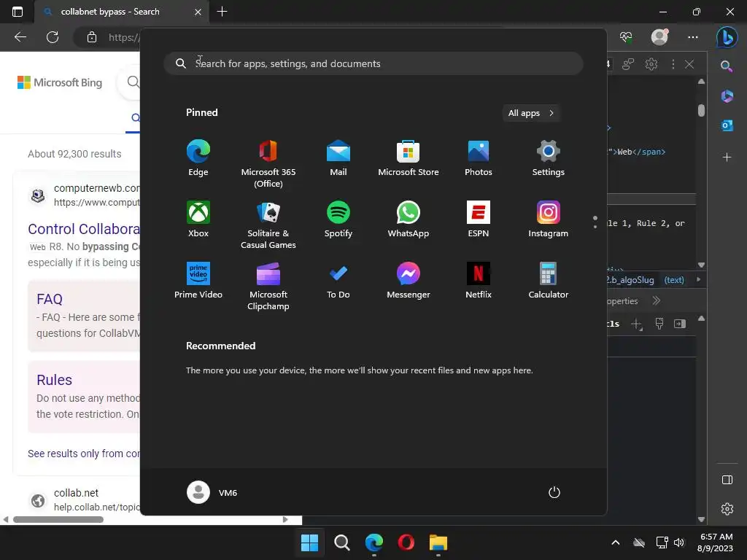This screenshot has width=747, height=560.
Task: Open the Edge profile avatar
Action: (x=659, y=37)
